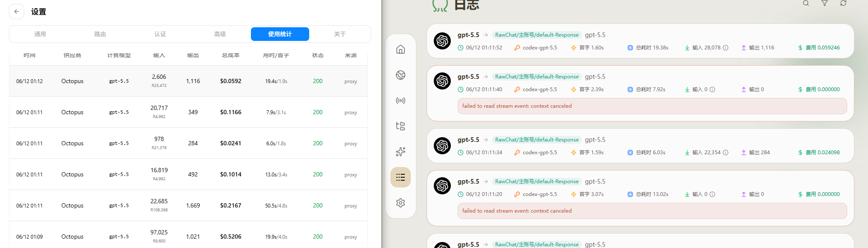This screenshot has height=248, width=868.
Task: Click the RawChat tag in the 01:11:34 log
Action: tap(537, 140)
